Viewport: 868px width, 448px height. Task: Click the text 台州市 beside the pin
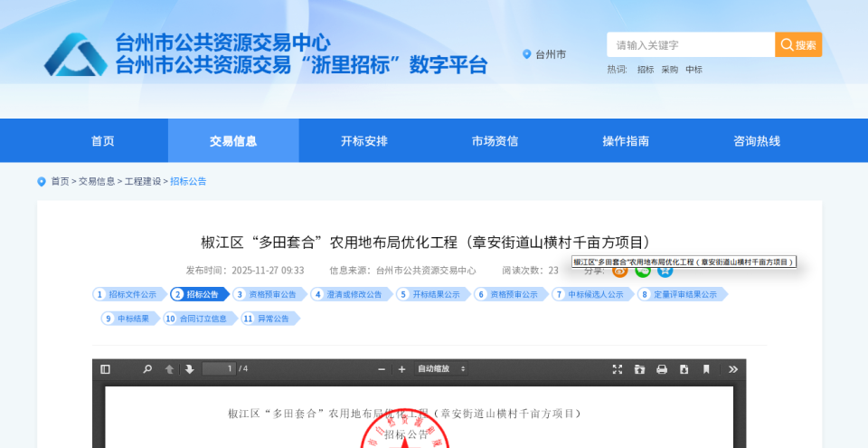click(551, 54)
